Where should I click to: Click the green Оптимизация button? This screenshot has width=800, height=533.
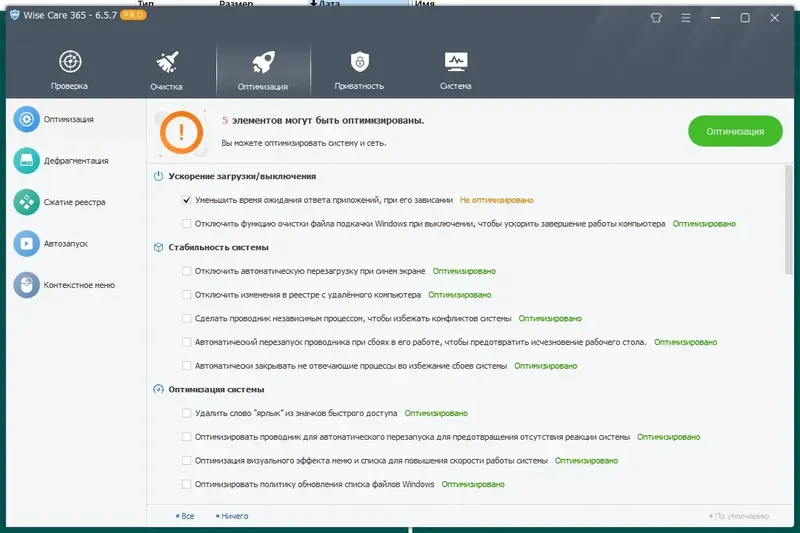tap(735, 131)
